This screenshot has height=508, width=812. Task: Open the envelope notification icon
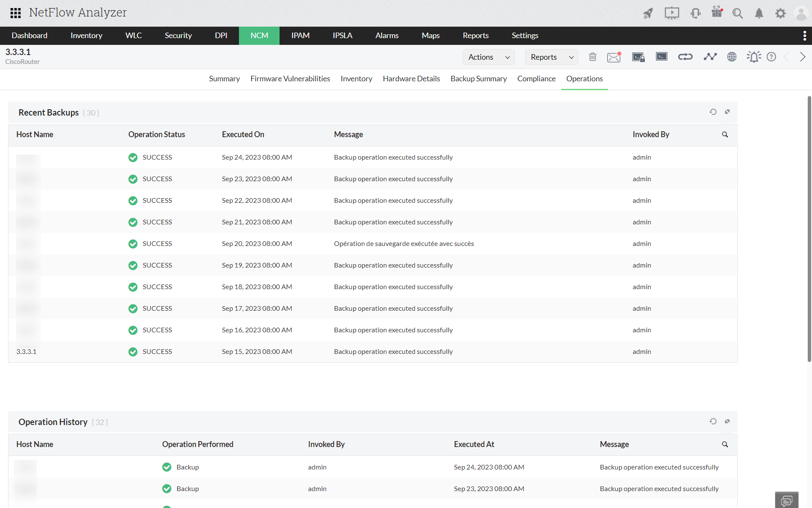pyautogui.click(x=614, y=57)
